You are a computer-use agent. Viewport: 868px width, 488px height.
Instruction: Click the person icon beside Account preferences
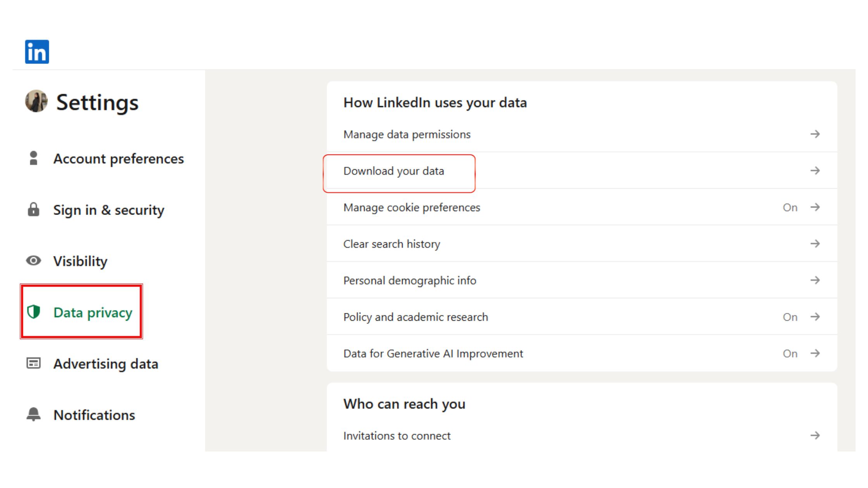[34, 158]
